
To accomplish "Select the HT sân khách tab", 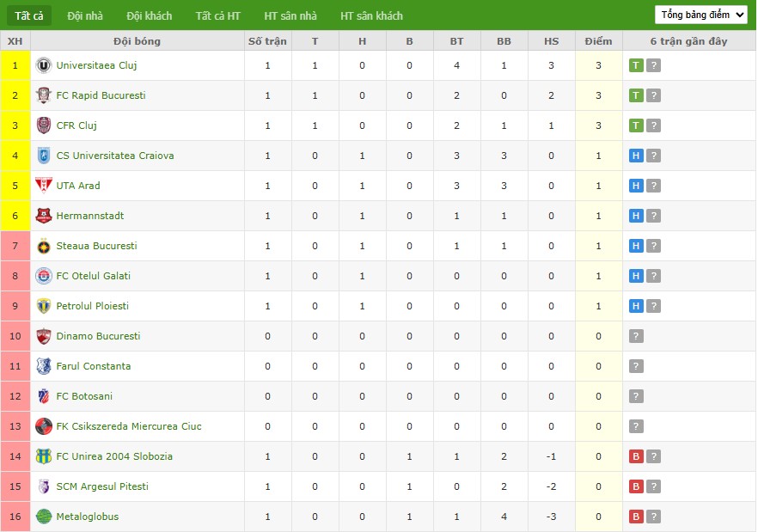I will [371, 16].
